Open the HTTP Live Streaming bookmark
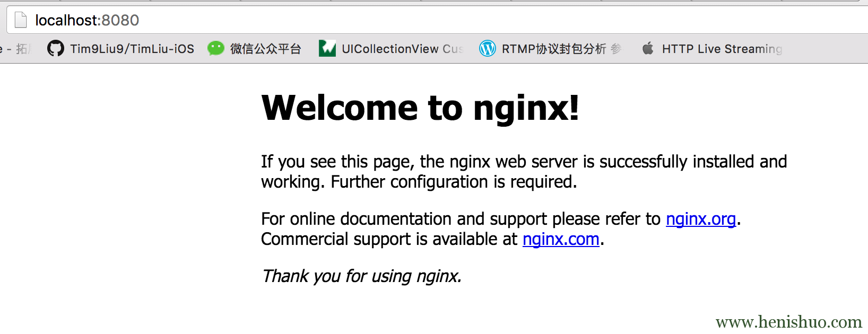Viewport: 868px width, 334px height. tap(722, 49)
